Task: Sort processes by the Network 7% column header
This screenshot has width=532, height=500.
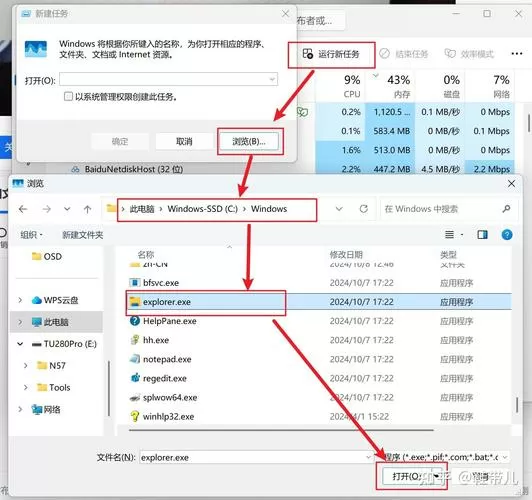Action: pos(490,86)
